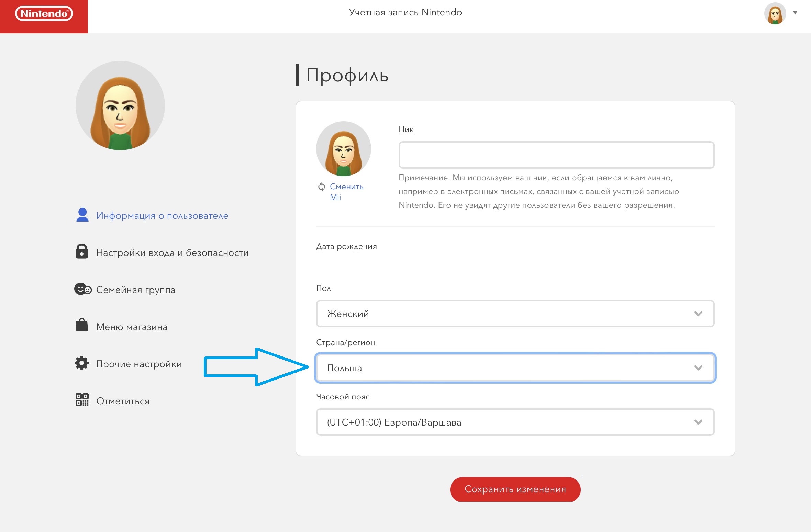Open Настройки входа и безопасности
The width and height of the screenshot is (811, 532).
click(173, 253)
